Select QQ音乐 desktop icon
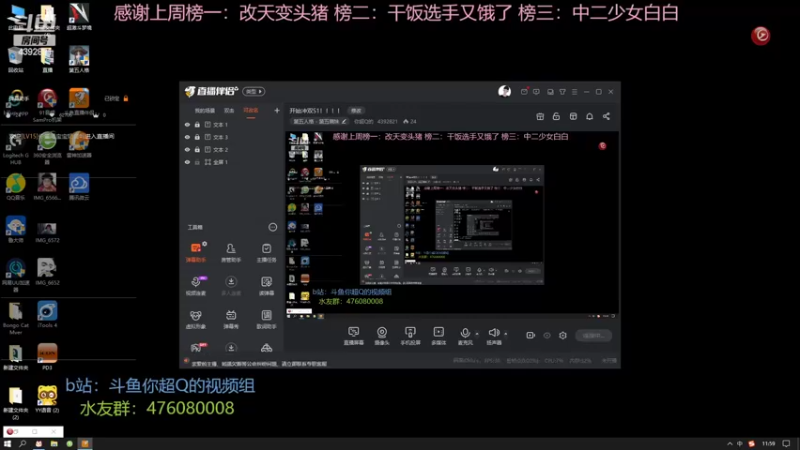Viewport: 800px width, 450px height. pyautogui.click(x=15, y=187)
